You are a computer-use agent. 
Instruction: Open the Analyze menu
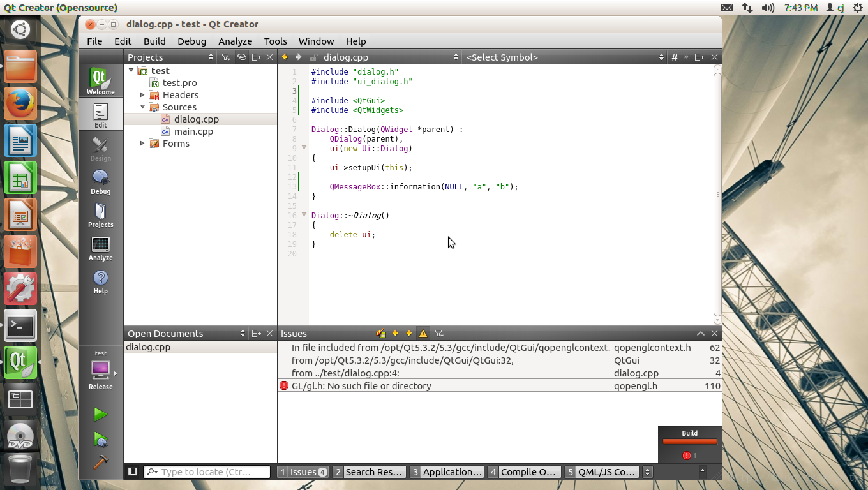pos(235,41)
